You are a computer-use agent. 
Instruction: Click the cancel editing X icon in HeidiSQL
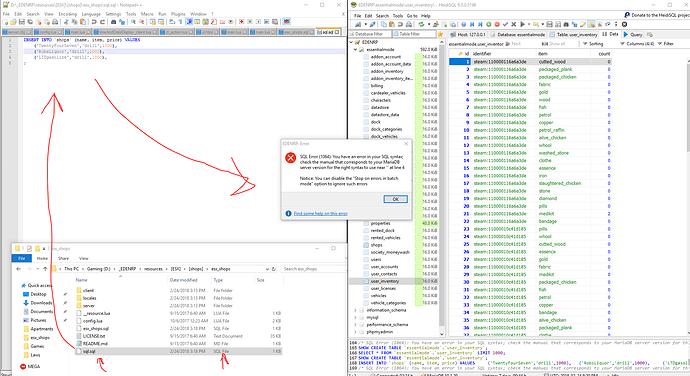pos(514,24)
